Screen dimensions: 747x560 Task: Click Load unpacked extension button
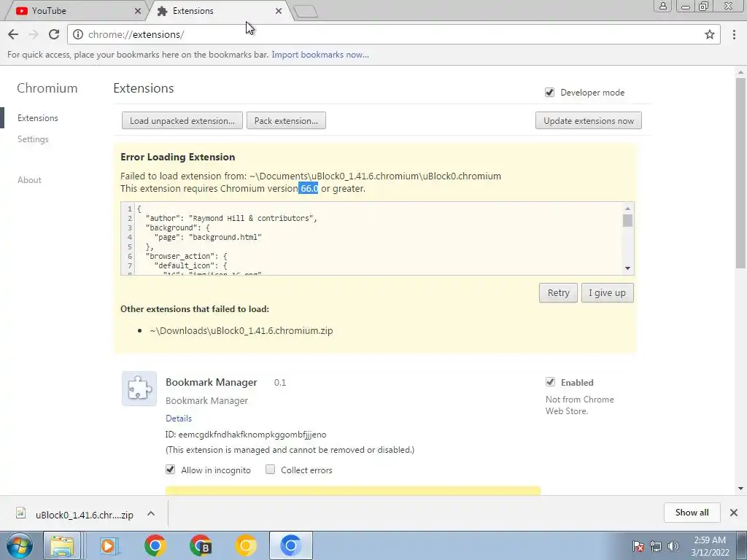(182, 120)
